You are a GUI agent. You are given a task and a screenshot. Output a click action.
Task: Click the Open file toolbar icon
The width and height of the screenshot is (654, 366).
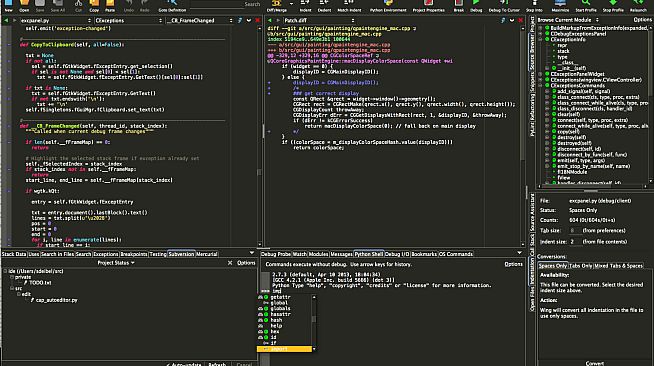[x=24, y=4]
